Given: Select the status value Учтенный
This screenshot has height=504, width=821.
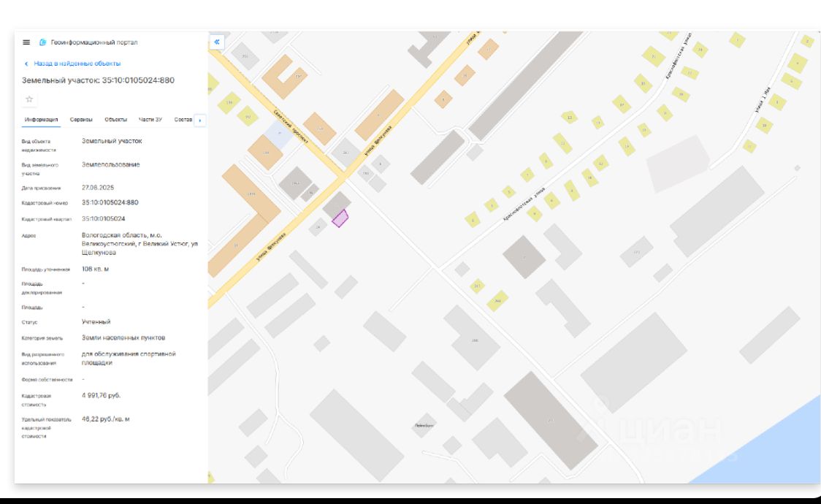Looking at the screenshot, I should 96,322.
